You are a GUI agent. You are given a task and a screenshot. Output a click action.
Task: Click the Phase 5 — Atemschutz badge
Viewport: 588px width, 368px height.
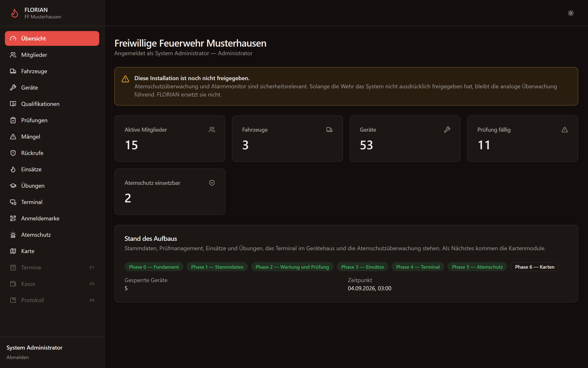[477, 267]
